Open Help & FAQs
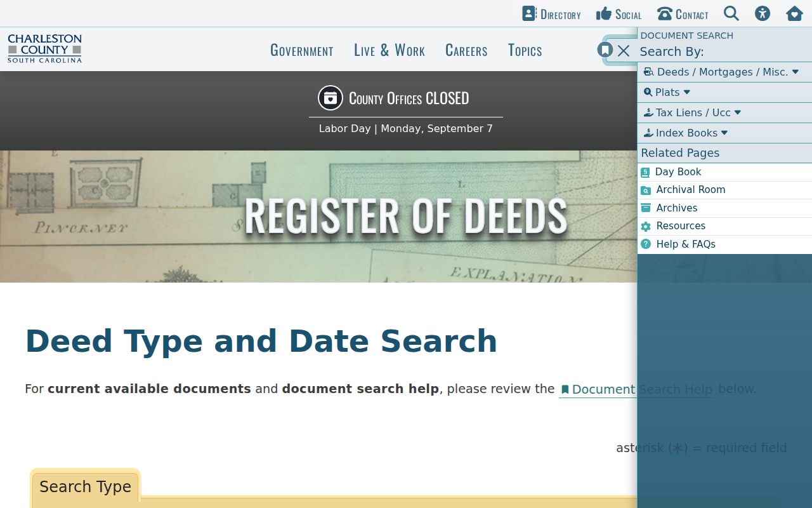Viewport: 812px width, 508px height. pyautogui.click(x=724, y=244)
